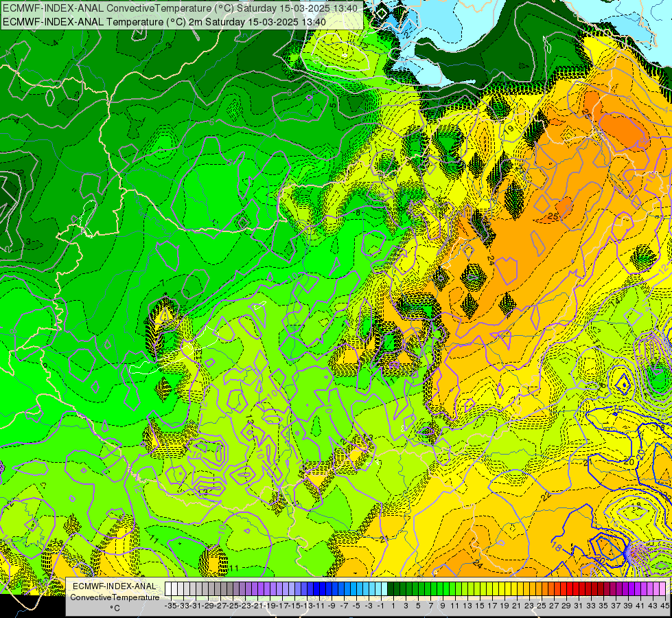Select the light cyan swatch above -1
The image size is (672, 618).
coord(378,588)
